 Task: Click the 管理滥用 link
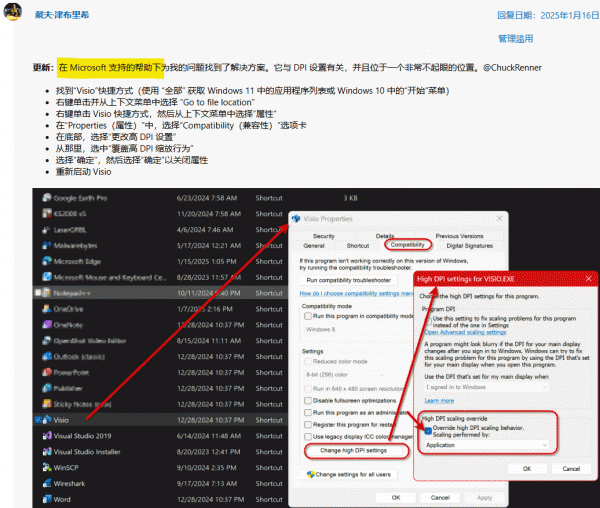[x=515, y=39]
